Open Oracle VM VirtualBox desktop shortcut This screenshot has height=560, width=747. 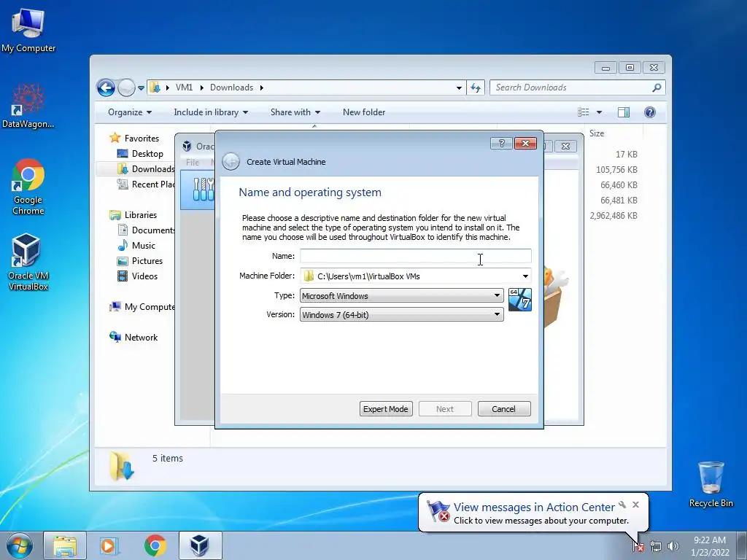click(x=28, y=262)
